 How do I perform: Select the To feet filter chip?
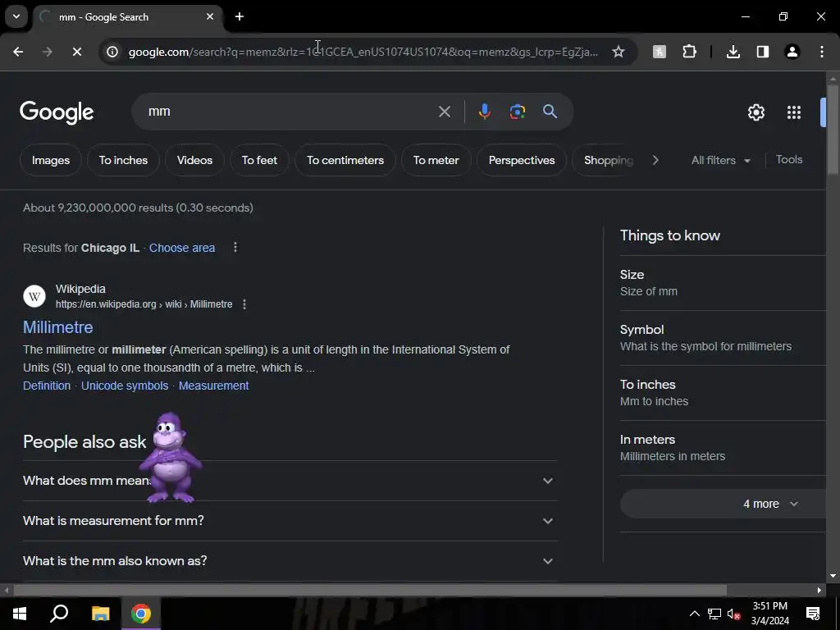[x=259, y=160]
